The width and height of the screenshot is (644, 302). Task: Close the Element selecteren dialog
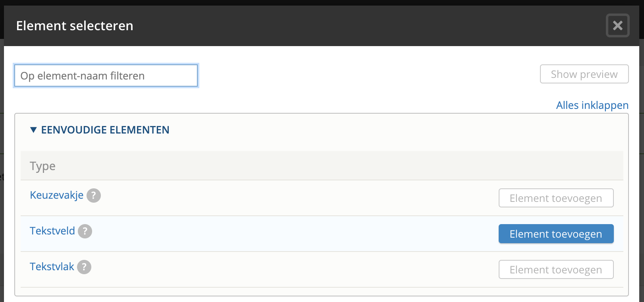click(x=617, y=26)
